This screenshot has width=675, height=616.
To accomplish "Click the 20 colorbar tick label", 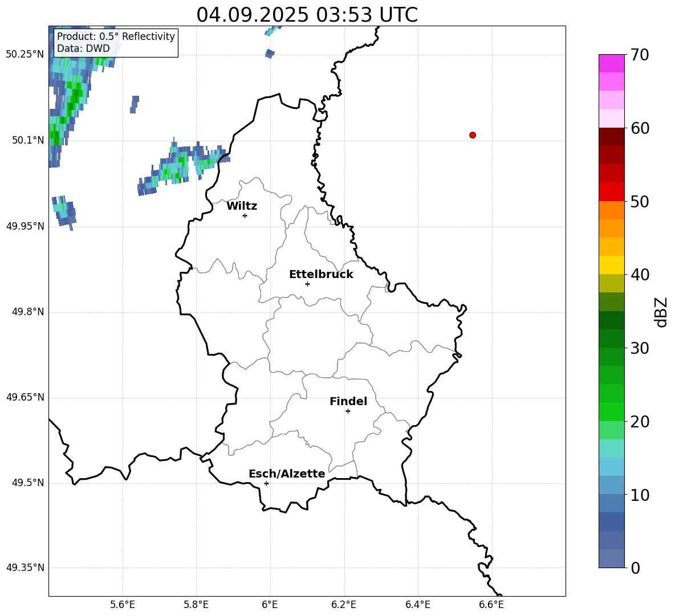I will pos(640,422).
